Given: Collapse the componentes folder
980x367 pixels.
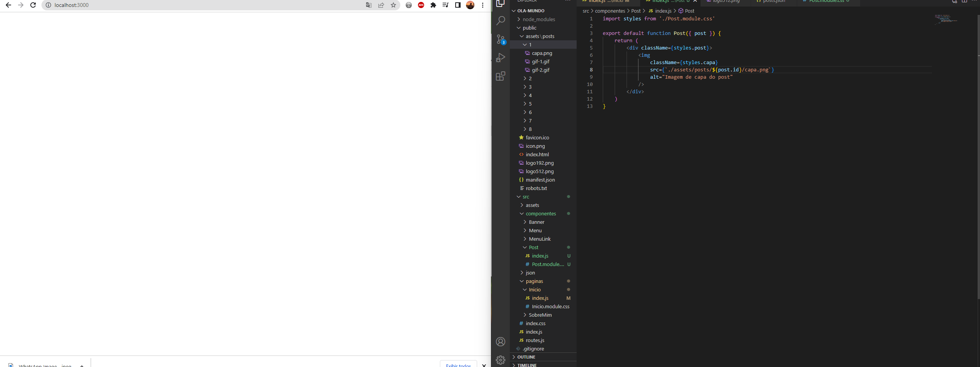Looking at the screenshot, I should (x=543, y=213).
